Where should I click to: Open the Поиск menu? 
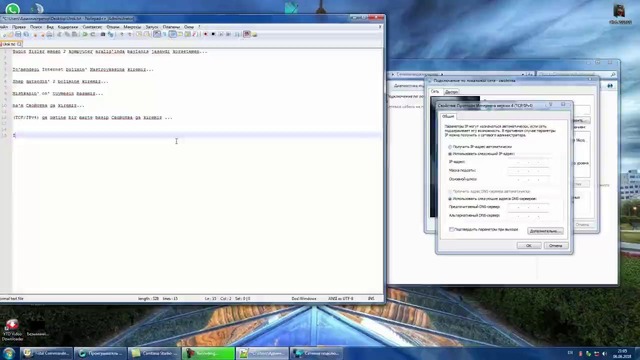pyautogui.click(x=36, y=27)
